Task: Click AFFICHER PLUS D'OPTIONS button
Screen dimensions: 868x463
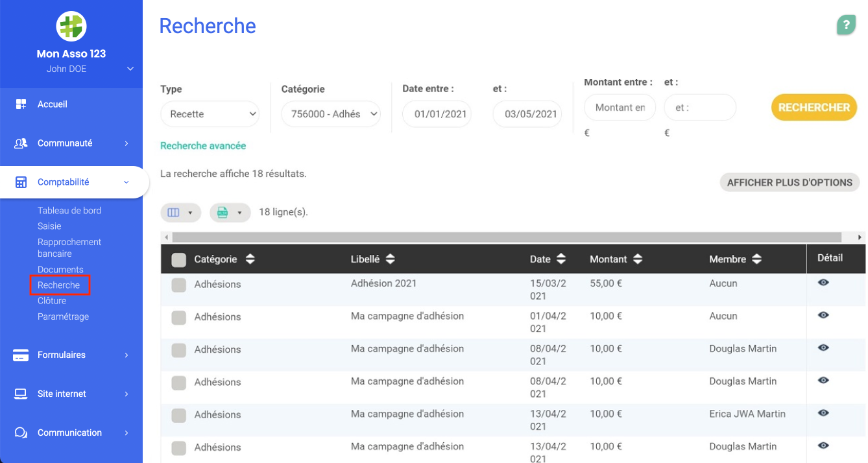Action: [790, 183]
